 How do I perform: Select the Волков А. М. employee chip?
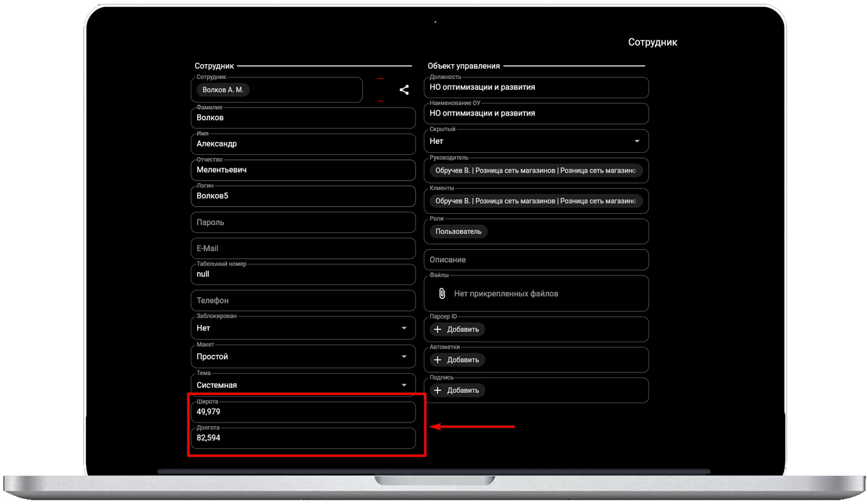click(223, 90)
